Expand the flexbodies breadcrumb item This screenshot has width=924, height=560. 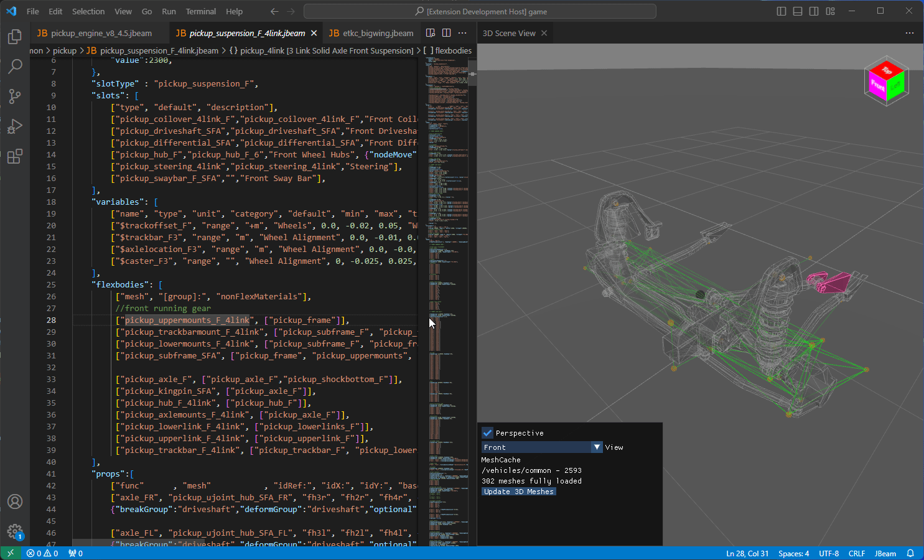453,50
